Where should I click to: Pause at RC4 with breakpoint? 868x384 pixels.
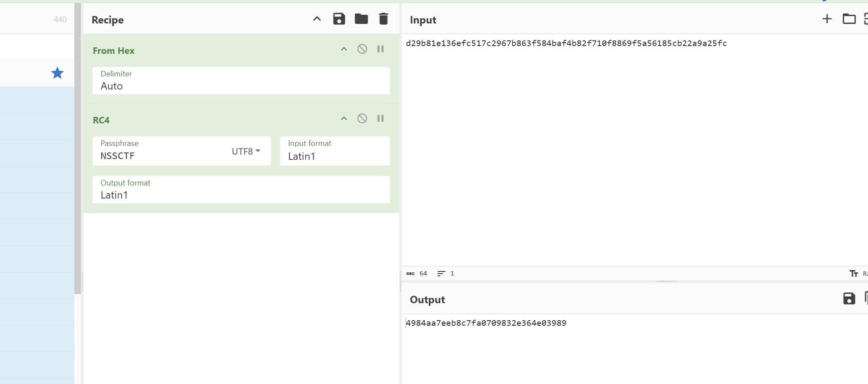pos(381,119)
